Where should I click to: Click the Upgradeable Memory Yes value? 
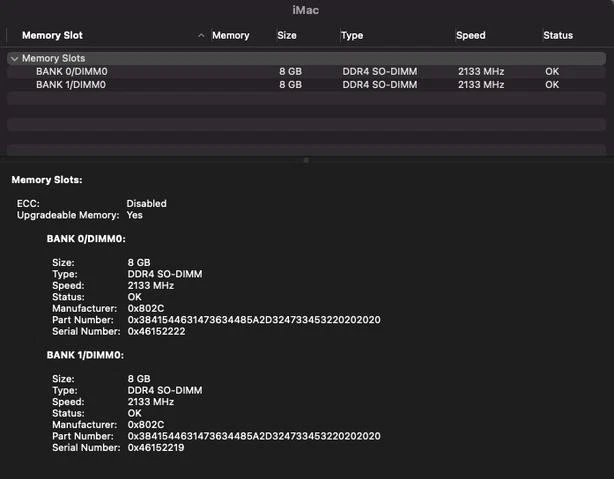click(x=134, y=215)
